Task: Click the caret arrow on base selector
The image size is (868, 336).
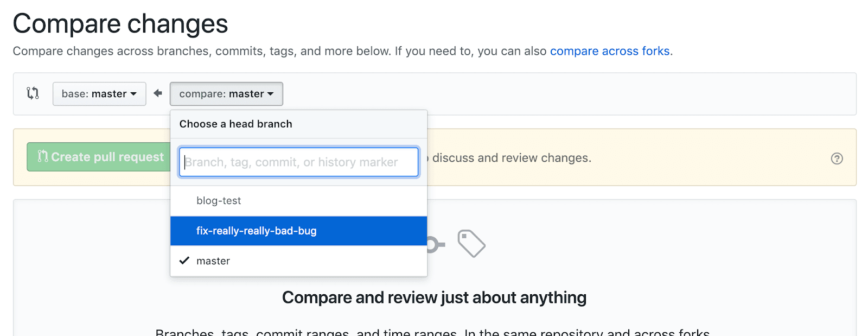Action: [133, 94]
